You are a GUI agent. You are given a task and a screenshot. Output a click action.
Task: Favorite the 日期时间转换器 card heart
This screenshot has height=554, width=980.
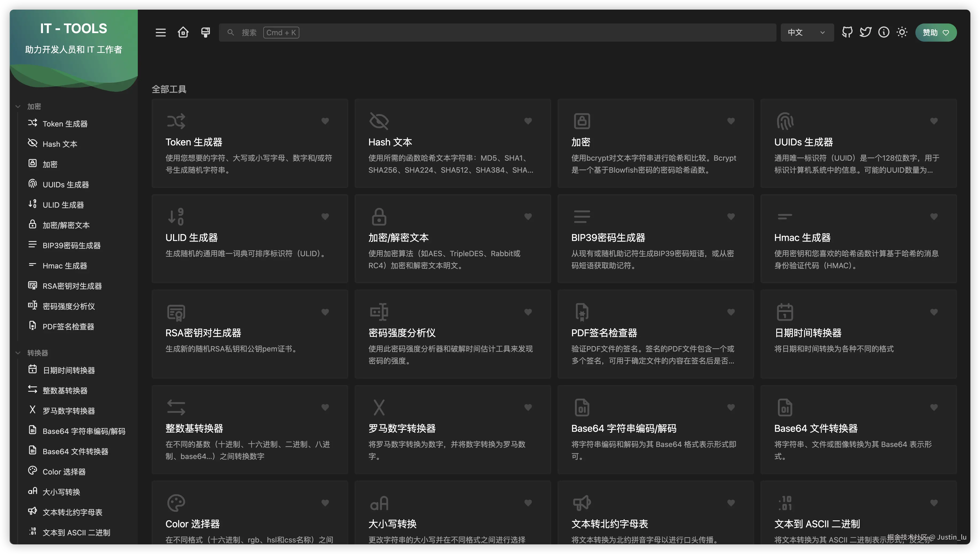coord(934,312)
